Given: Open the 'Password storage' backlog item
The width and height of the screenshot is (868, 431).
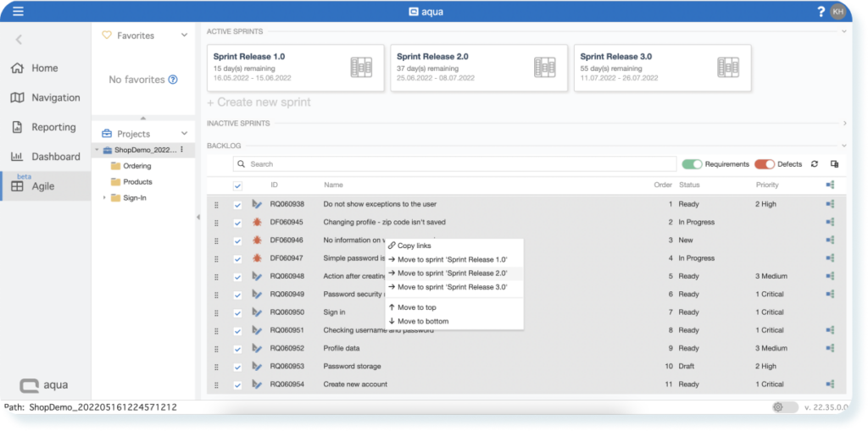Looking at the screenshot, I should (352, 367).
